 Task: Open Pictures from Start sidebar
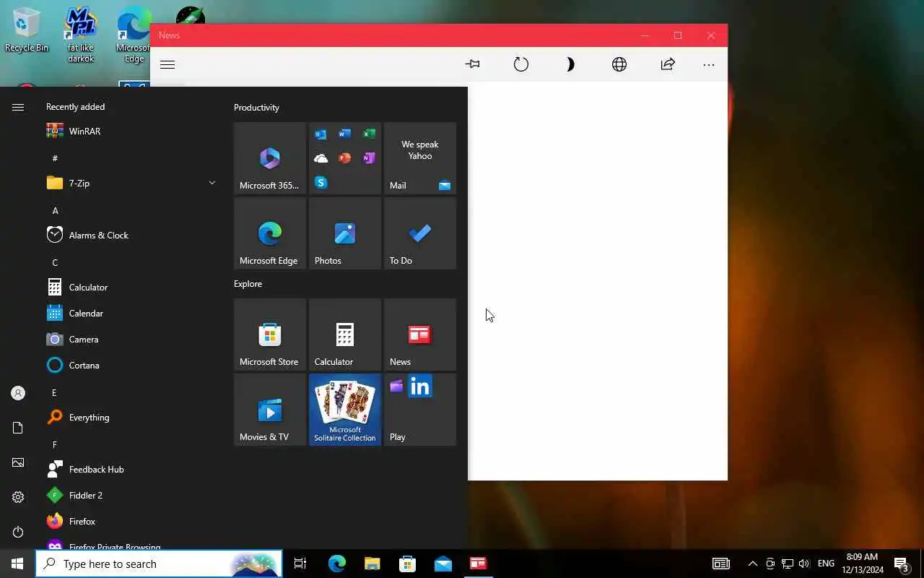point(18,462)
